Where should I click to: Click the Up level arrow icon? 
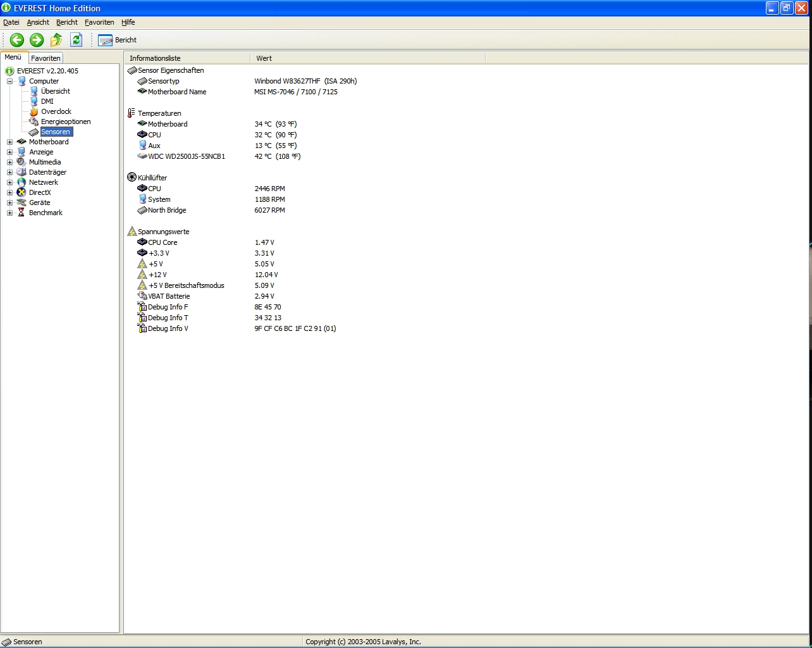(x=56, y=40)
